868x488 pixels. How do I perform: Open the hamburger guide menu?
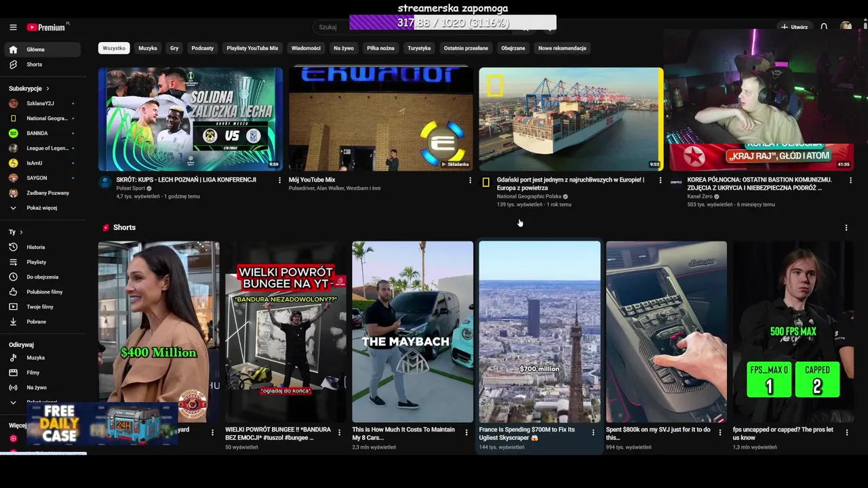[13, 27]
